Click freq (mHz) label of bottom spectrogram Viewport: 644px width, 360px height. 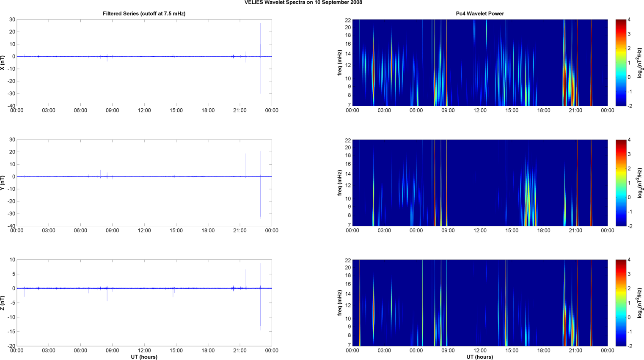[339, 303]
